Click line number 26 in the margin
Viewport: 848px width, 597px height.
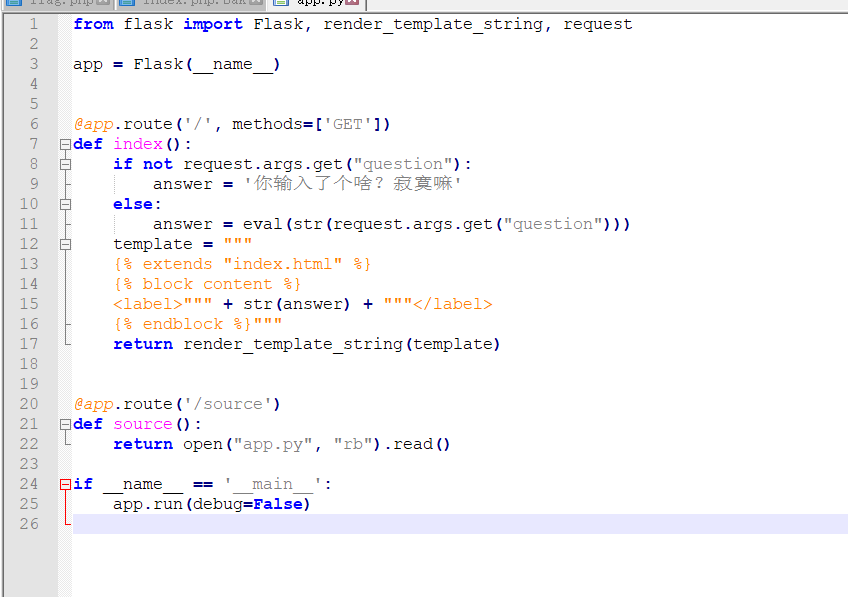(x=29, y=525)
